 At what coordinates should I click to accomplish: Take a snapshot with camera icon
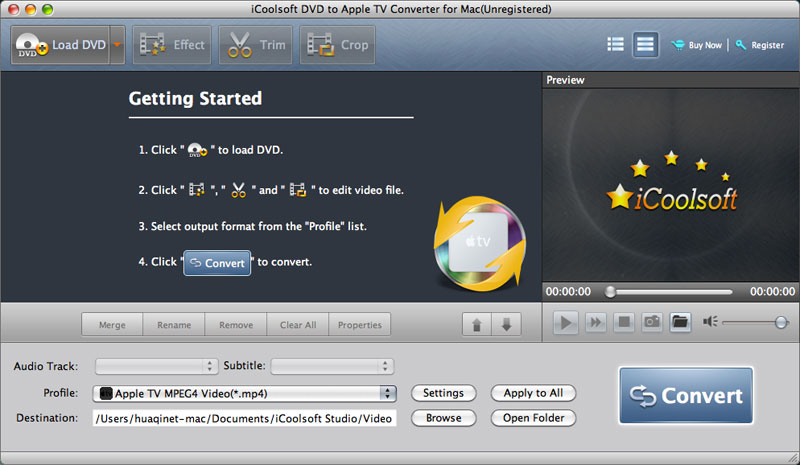[x=651, y=322]
